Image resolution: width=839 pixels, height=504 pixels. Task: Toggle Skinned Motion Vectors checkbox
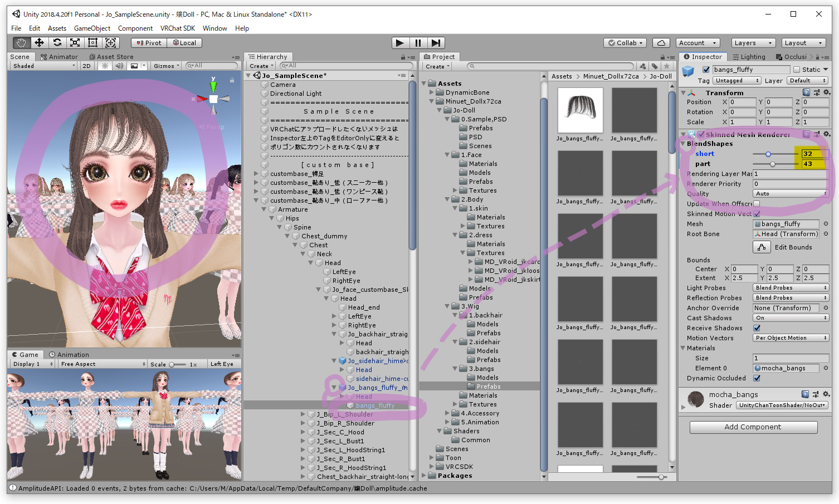(757, 214)
